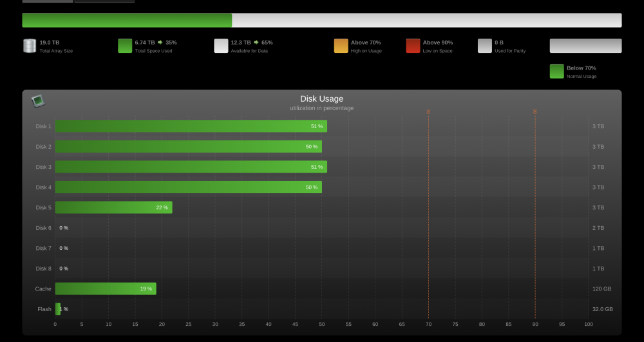
Task: Click the 70 threshold marker above the chart
Action: (x=428, y=111)
